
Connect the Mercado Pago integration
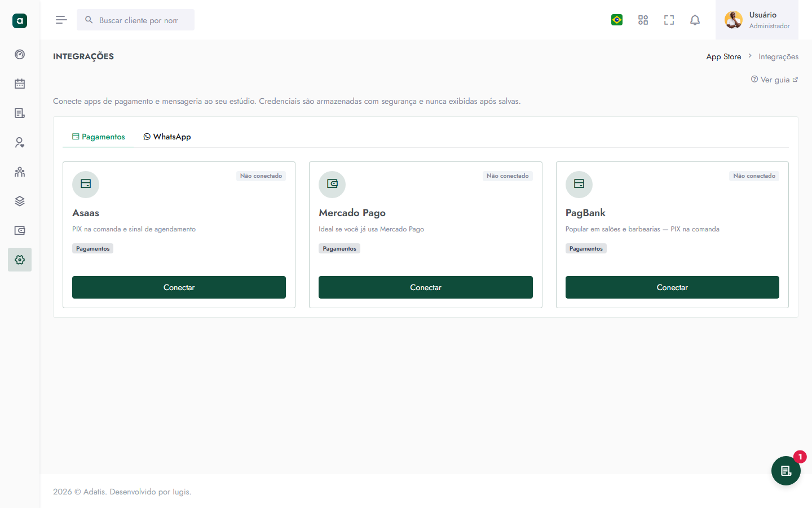coord(426,287)
